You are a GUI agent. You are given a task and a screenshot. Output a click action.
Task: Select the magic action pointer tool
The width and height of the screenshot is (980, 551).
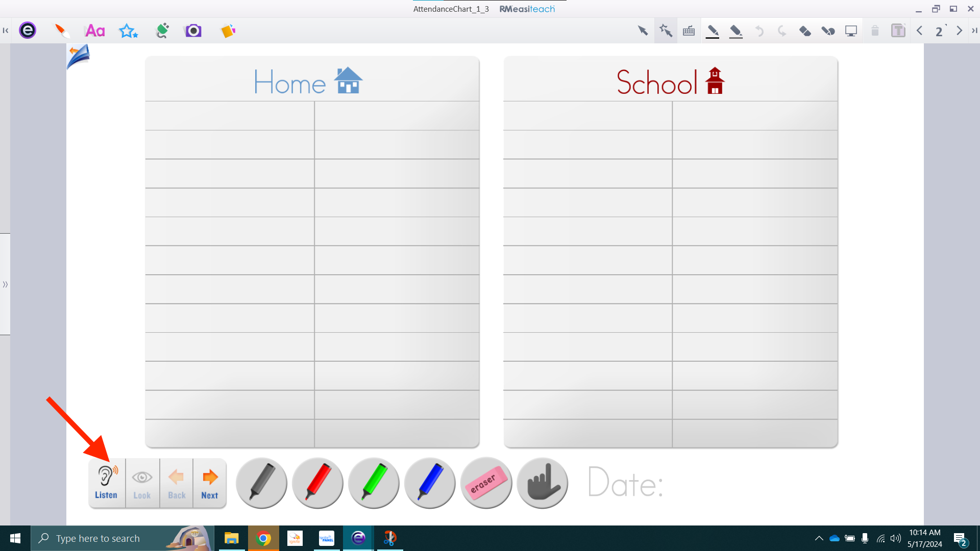click(x=666, y=31)
